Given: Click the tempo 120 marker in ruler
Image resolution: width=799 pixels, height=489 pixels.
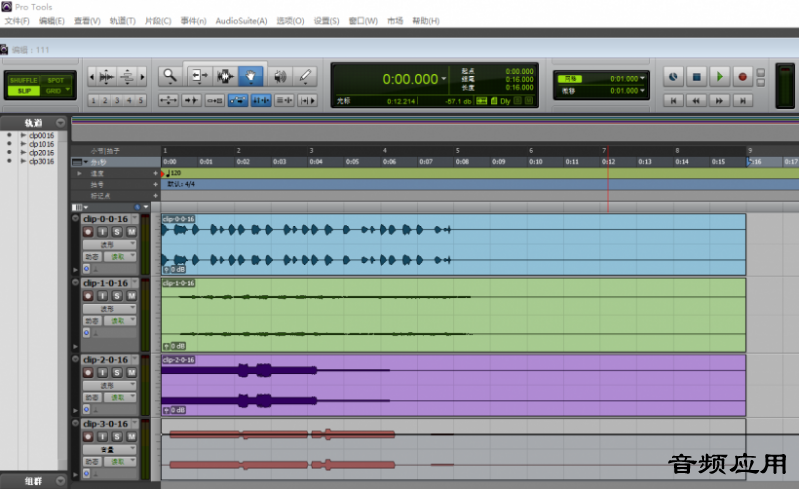Looking at the screenshot, I should 173,173.
